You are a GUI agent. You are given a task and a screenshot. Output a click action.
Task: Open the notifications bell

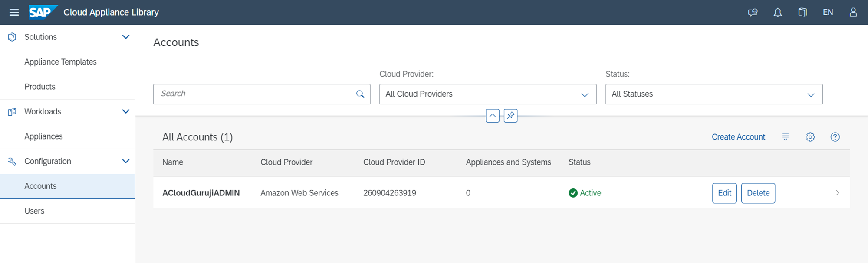(x=777, y=12)
